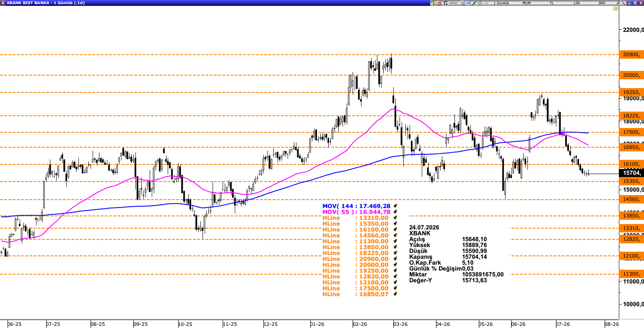Toggle HLine 19250,00 checkmark

395,271
